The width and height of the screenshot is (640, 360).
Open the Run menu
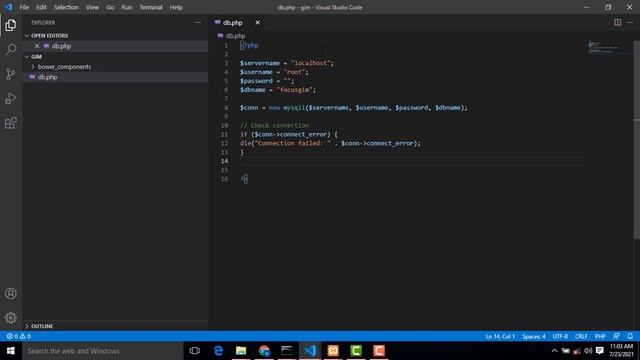point(127,7)
